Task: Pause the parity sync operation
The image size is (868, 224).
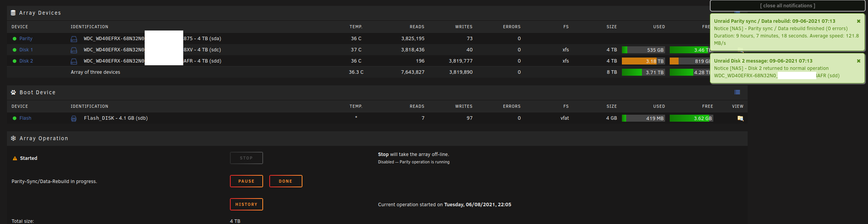Action: [x=246, y=181]
